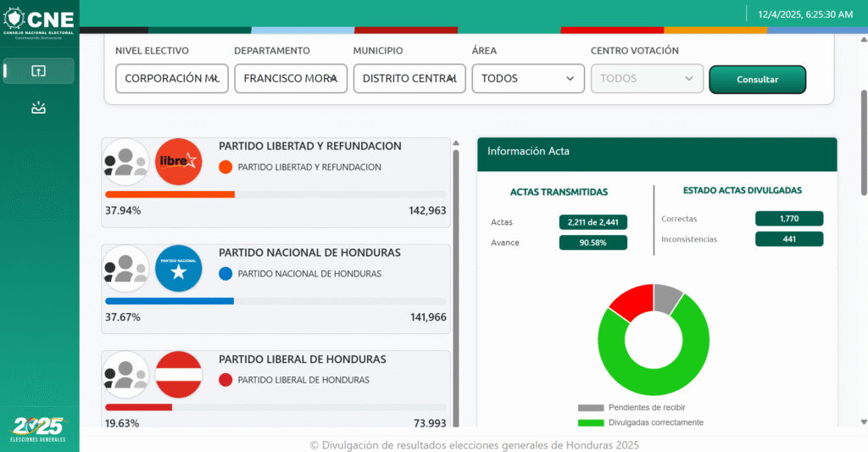Click the orange Libre progress bar

click(x=170, y=194)
